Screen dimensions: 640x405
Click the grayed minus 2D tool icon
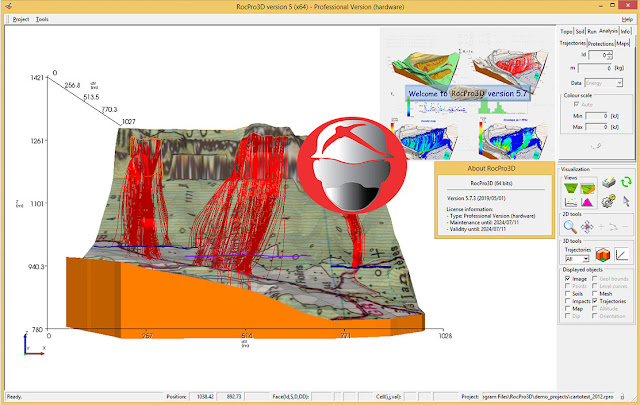click(x=625, y=227)
